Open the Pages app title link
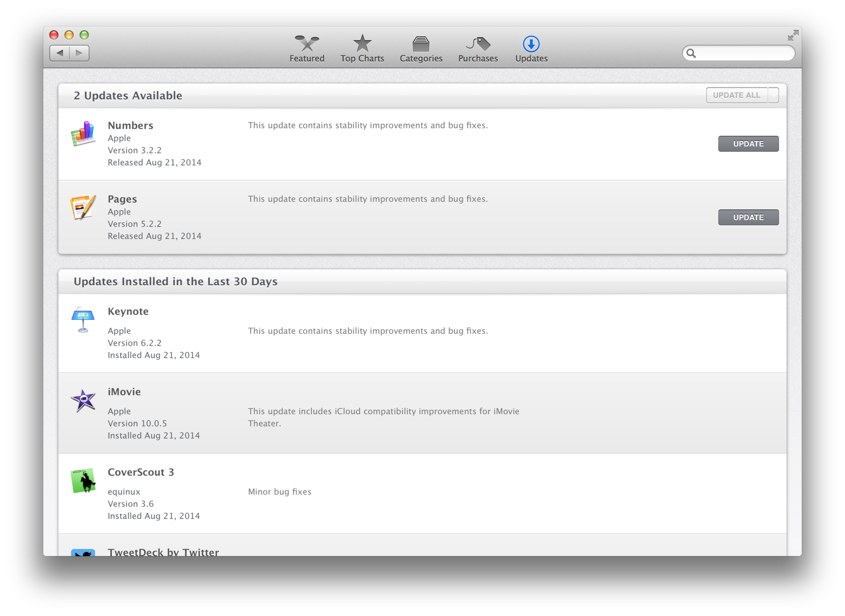 pyautogui.click(x=122, y=199)
